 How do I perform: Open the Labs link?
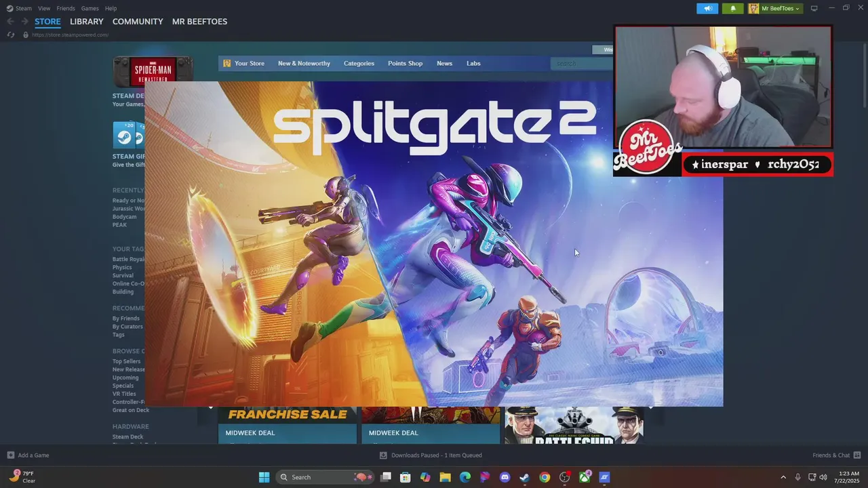click(x=473, y=63)
